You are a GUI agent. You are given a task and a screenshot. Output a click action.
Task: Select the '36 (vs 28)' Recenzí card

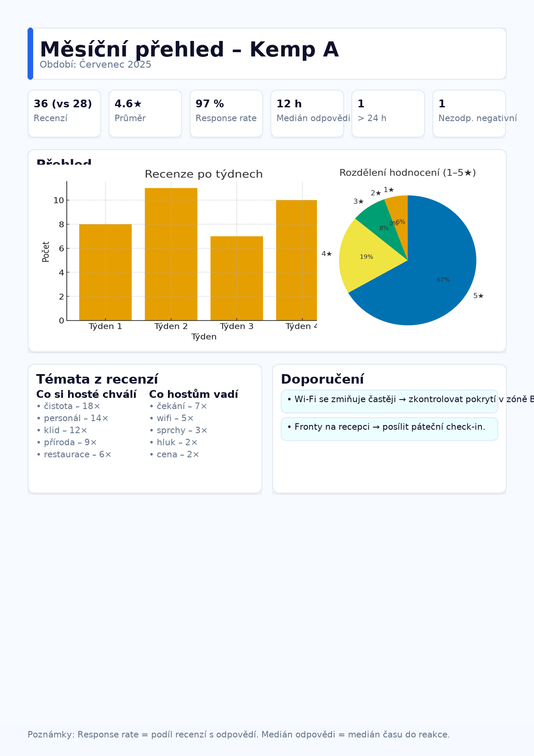(64, 113)
